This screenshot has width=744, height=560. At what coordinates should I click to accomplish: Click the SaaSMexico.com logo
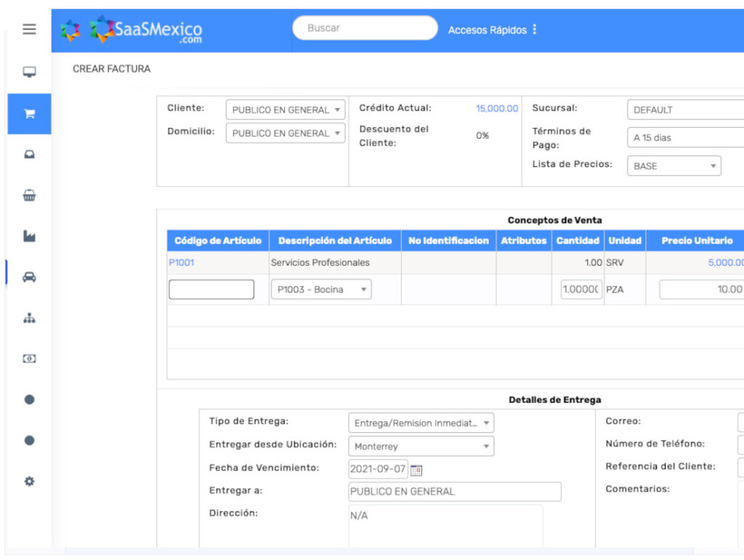point(145,31)
